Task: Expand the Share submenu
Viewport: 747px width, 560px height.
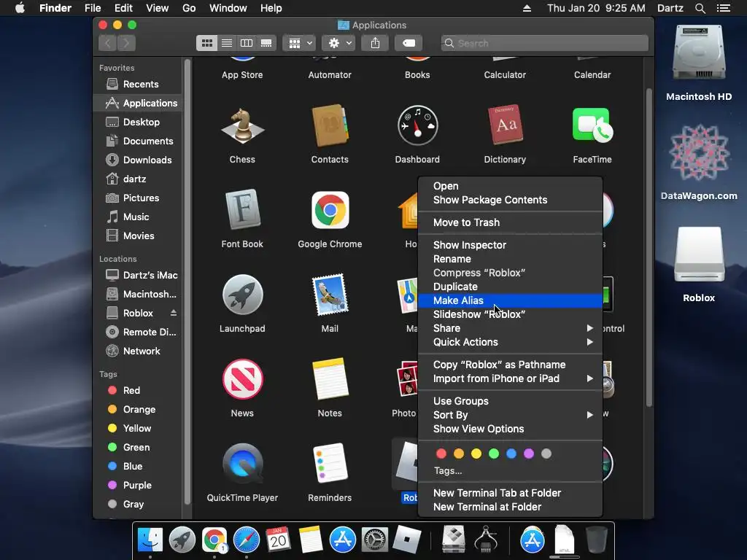Action: tap(510, 328)
